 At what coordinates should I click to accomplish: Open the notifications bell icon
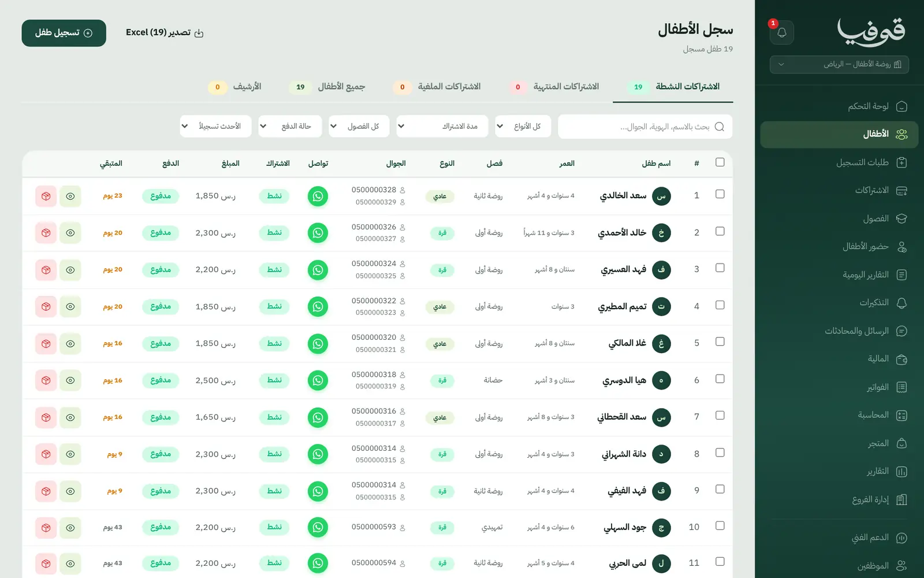tap(781, 32)
